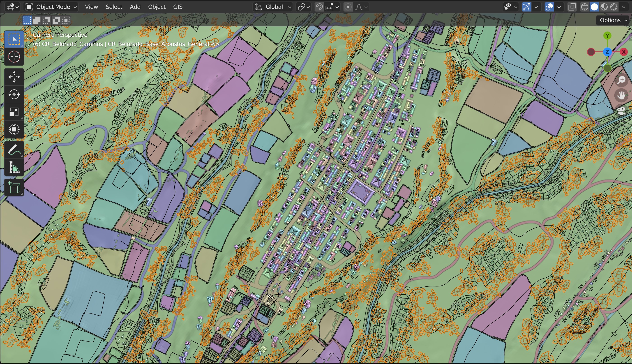The height and width of the screenshot is (364, 632).
Task: Switch to wireframe viewport shading
Action: 584,7
